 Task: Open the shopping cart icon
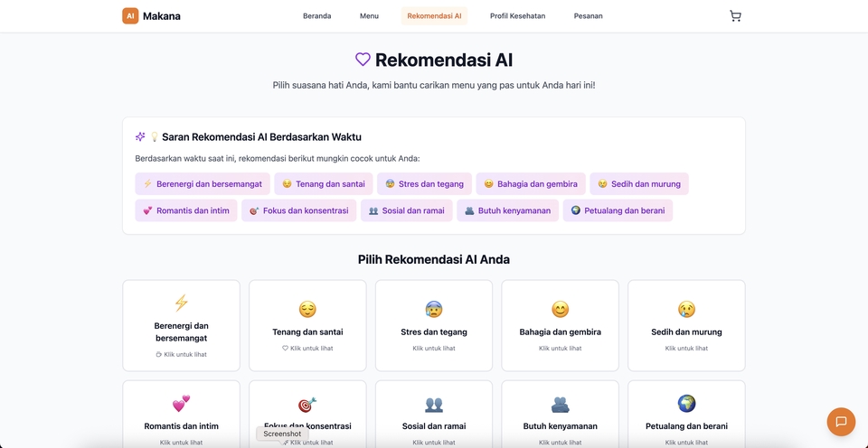[735, 15]
